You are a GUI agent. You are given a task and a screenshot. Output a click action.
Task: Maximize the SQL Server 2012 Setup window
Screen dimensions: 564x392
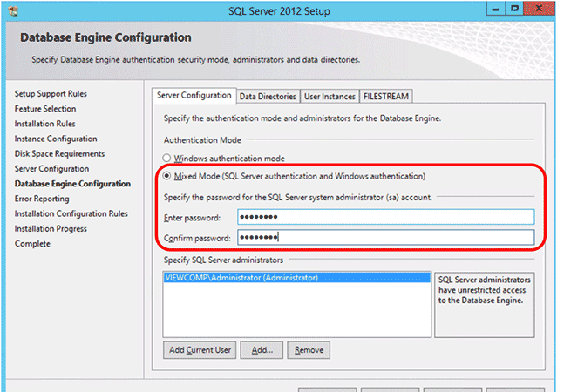tap(514, 8)
